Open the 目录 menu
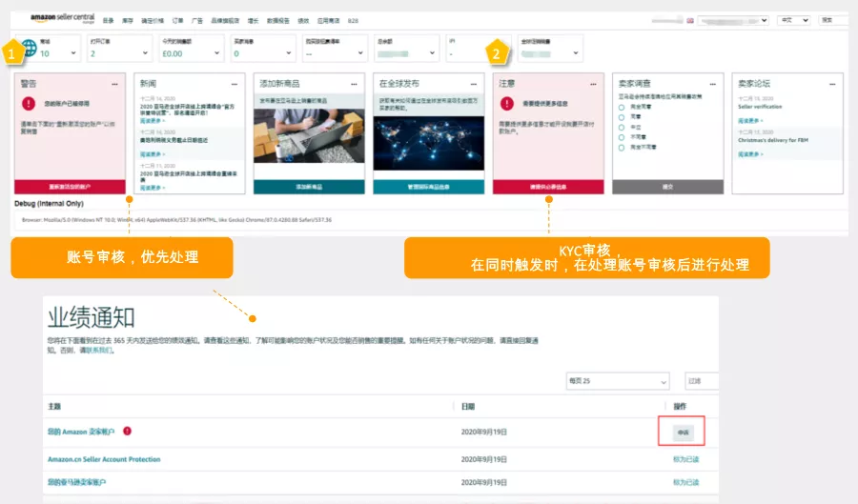This screenshot has width=858, height=504. point(109,21)
